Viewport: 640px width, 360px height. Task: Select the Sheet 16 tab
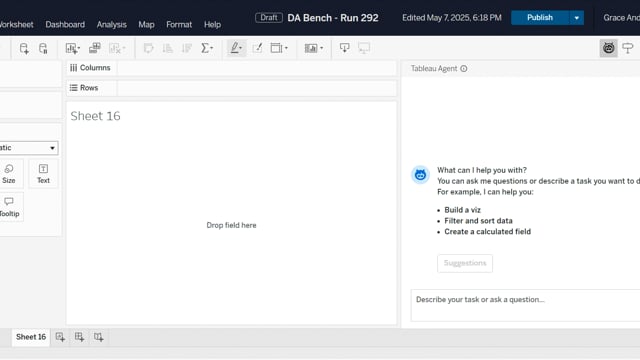tap(31, 337)
